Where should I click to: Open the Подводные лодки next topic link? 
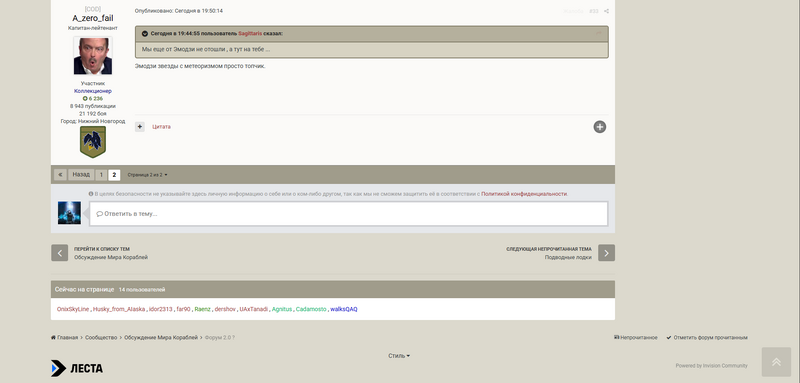[568, 258]
